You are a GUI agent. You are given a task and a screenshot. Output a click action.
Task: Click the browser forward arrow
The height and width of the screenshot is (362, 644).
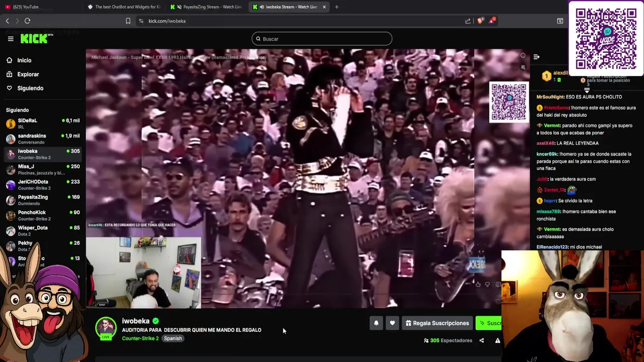pos(17,21)
